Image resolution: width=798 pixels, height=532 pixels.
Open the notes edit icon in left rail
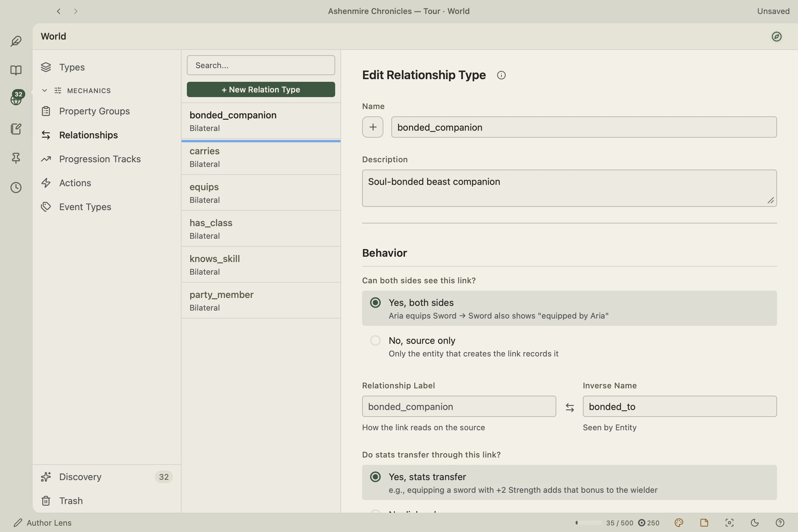click(x=16, y=129)
